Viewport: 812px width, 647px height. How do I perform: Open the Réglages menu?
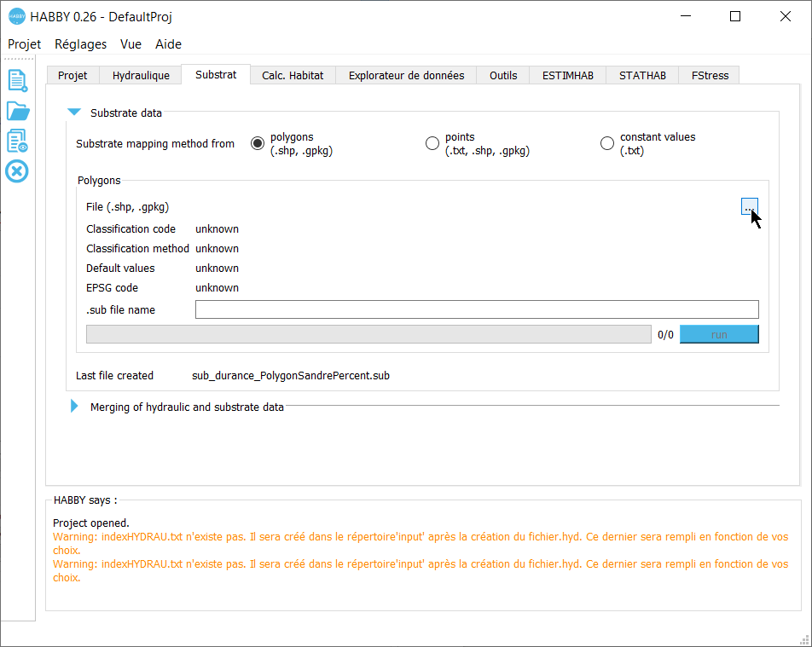click(80, 44)
